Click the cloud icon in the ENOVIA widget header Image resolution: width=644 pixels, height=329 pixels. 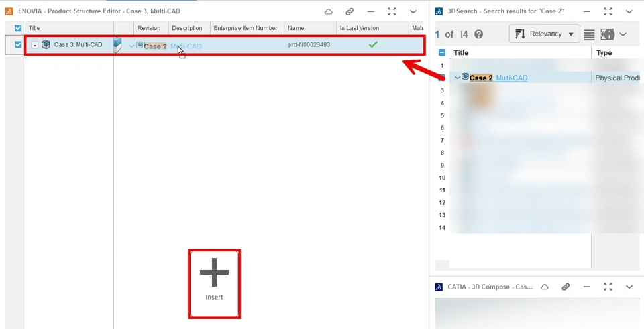pyautogui.click(x=329, y=11)
